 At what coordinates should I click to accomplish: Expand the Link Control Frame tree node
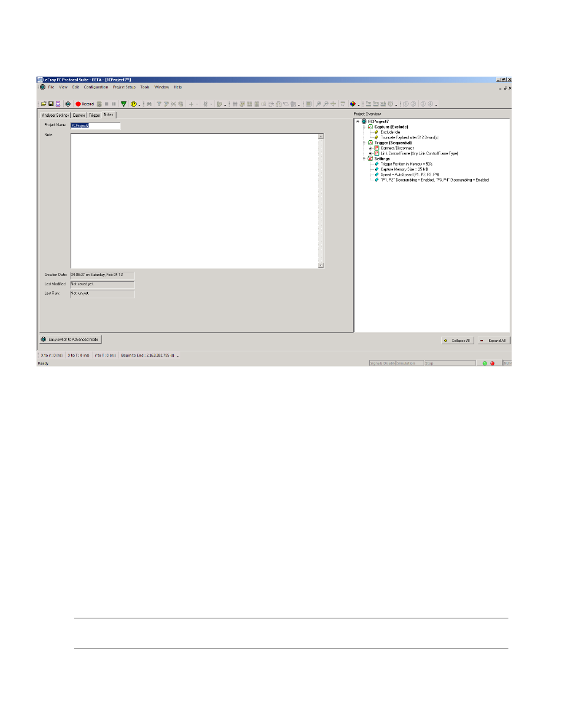371,153
